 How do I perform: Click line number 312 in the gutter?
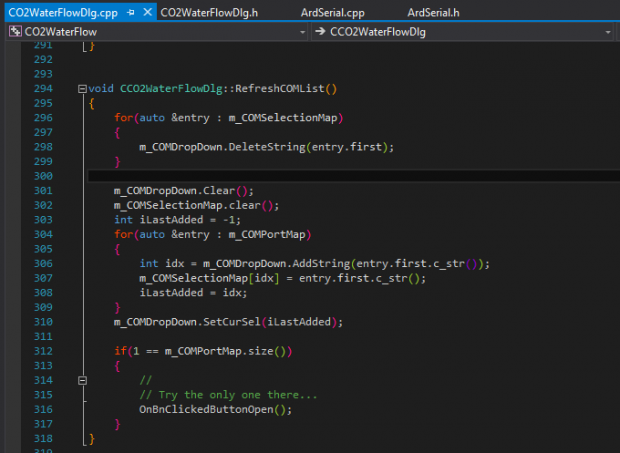(x=43, y=351)
